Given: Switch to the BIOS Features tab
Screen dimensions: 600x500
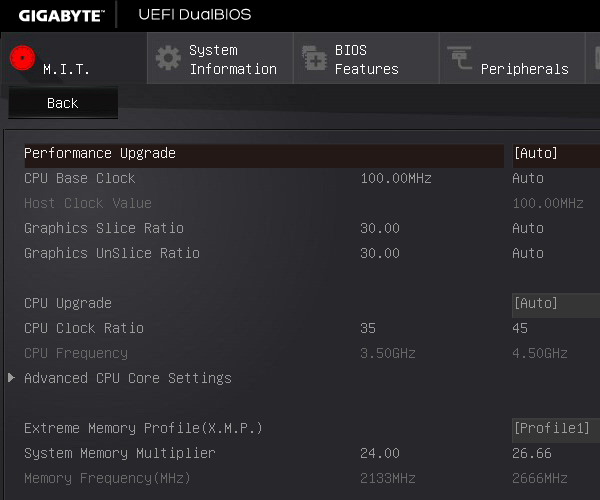Looking at the screenshot, I should coord(366,58).
